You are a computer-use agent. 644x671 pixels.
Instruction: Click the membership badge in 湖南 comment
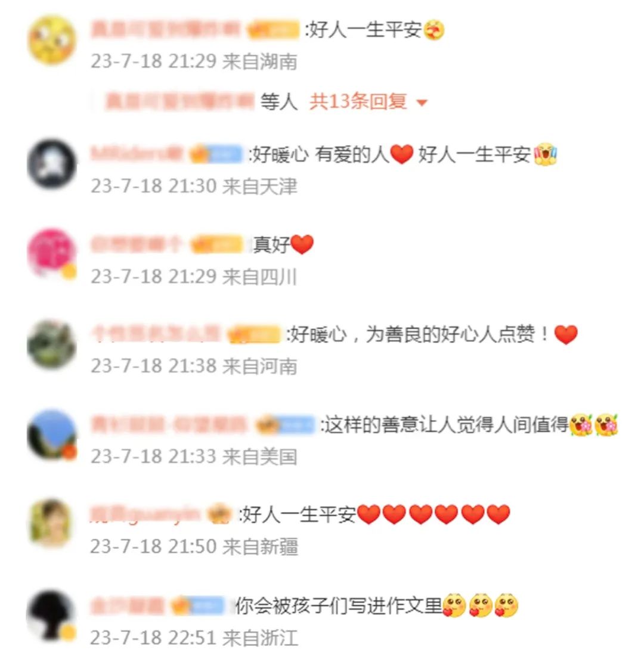tap(273, 30)
